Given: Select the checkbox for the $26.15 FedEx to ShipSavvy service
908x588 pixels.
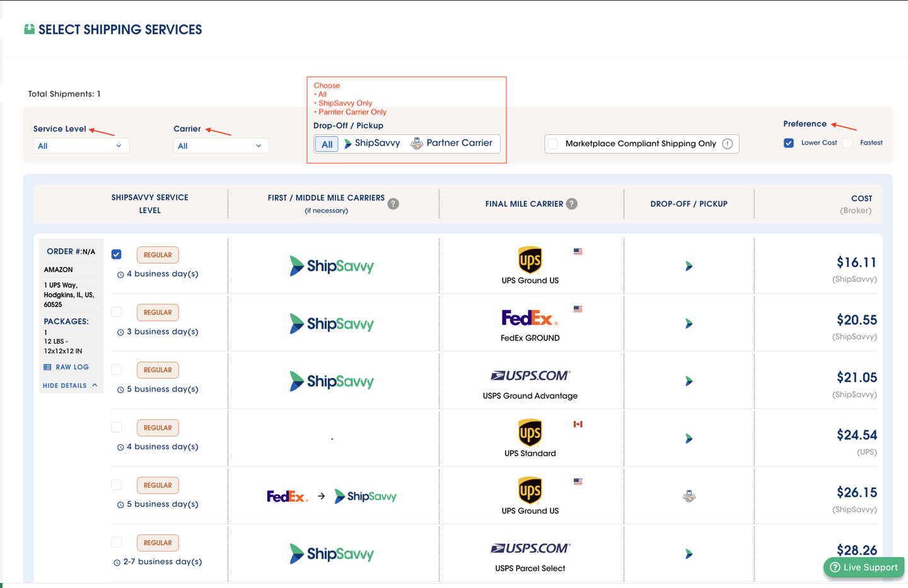Looking at the screenshot, I should (x=117, y=485).
